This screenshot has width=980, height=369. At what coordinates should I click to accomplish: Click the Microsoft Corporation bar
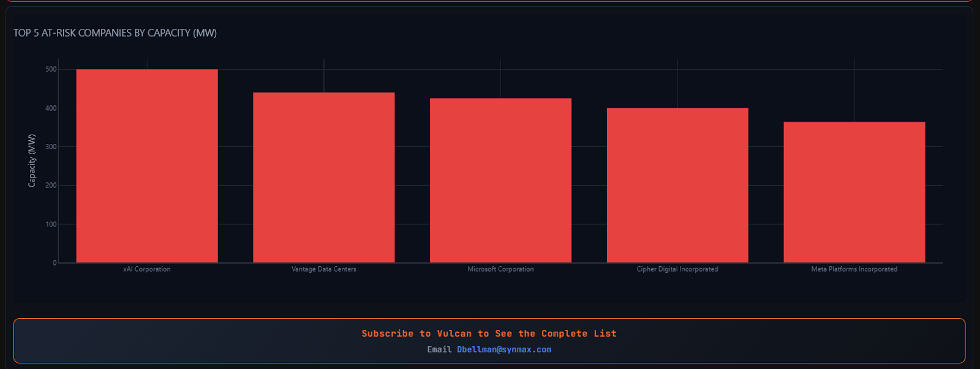coord(500,181)
